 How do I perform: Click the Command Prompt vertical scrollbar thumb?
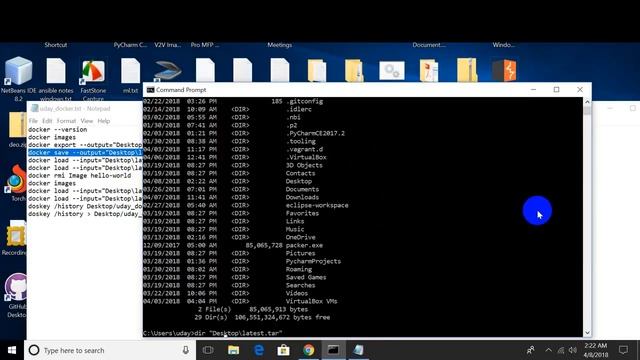tap(587, 111)
